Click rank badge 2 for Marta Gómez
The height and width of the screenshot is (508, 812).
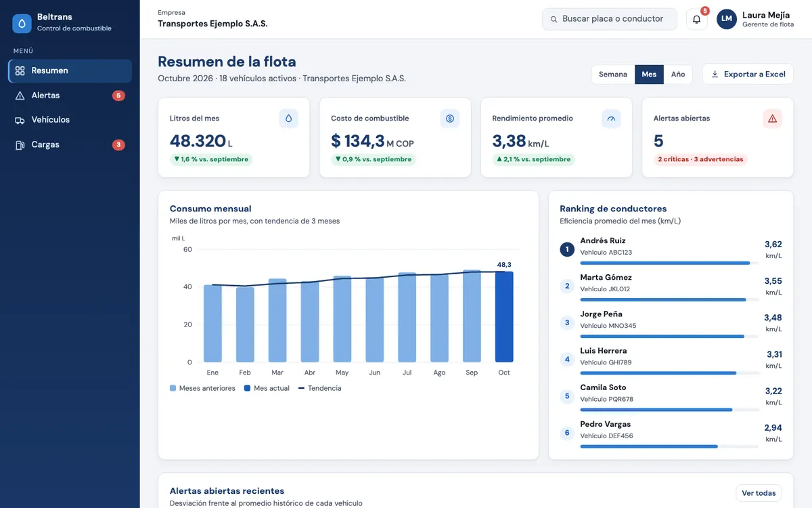[567, 286]
